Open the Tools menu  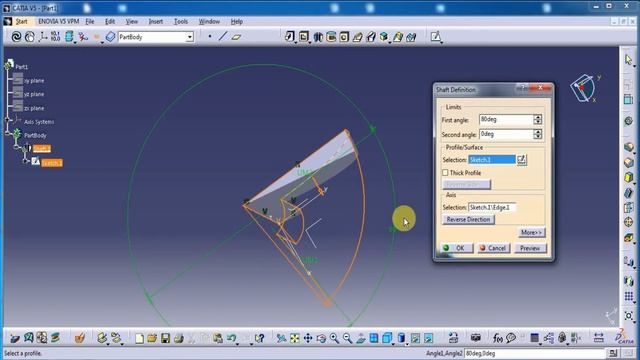[x=181, y=21]
